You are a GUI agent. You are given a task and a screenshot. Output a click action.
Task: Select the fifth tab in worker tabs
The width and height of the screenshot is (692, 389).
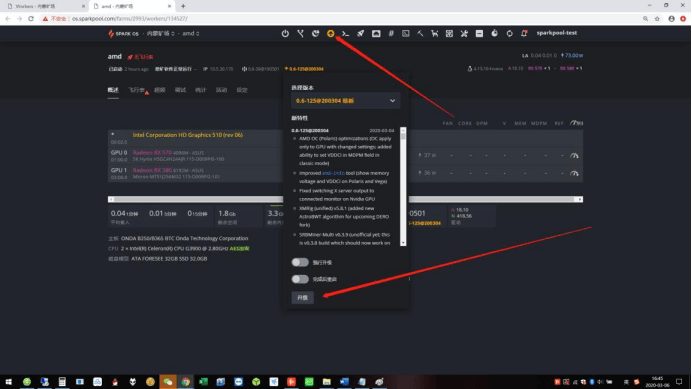[x=200, y=90]
